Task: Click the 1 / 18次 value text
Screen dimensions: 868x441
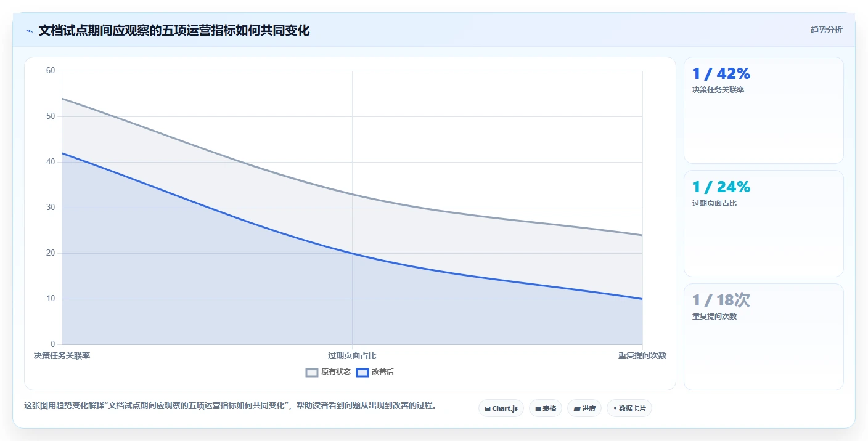Action: pos(721,301)
